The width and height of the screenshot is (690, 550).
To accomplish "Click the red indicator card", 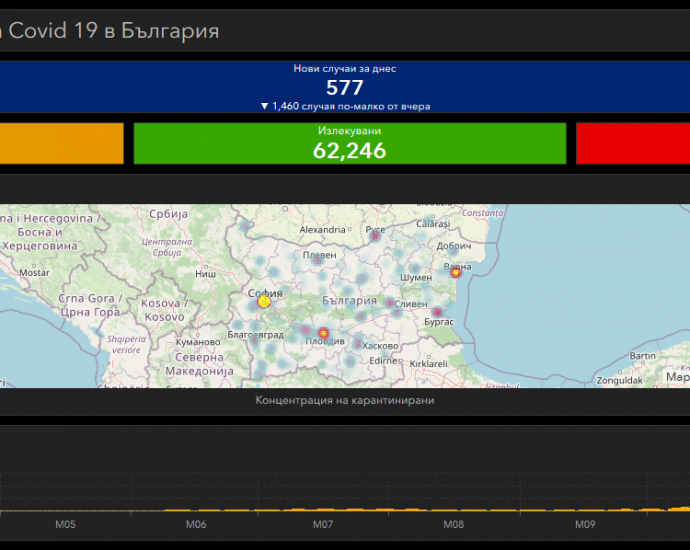I will (633, 143).
